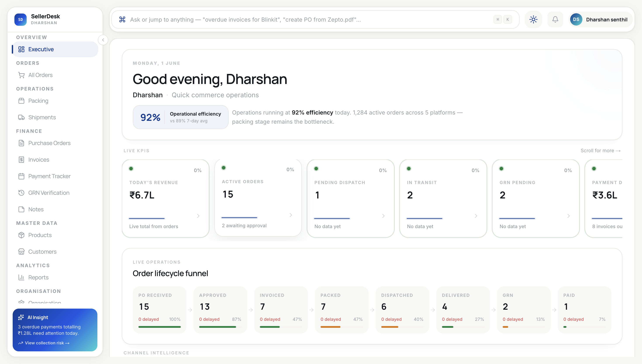
Task: Click the Executive dashboard grid icon
Action: [x=22, y=49]
